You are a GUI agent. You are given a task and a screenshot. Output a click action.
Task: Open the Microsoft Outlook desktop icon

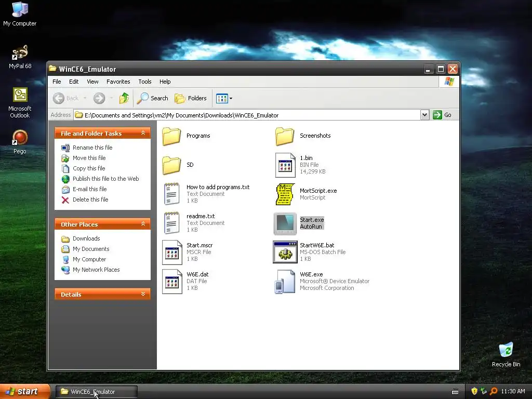20,95
